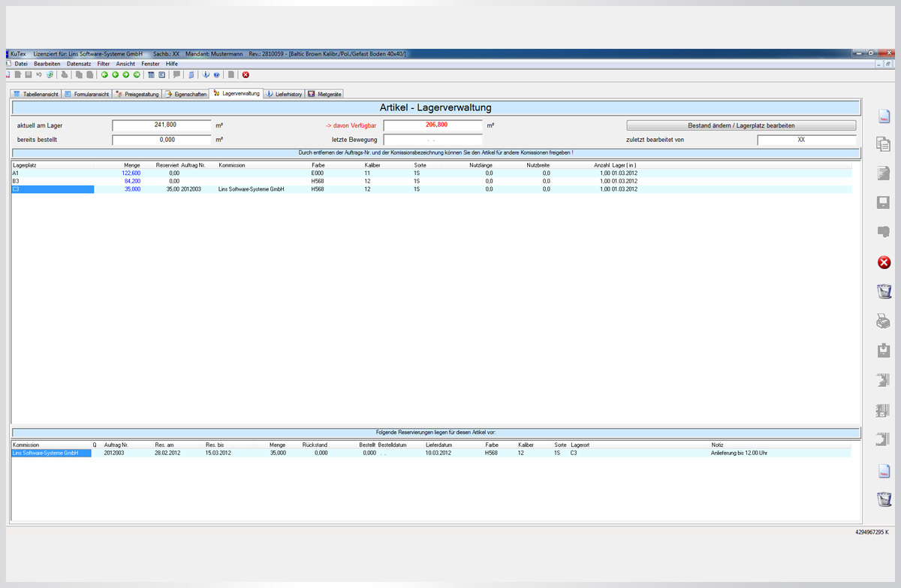Go to first record with green toolbar arrow
Screen dimensions: 901x588
[x=104, y=74]
